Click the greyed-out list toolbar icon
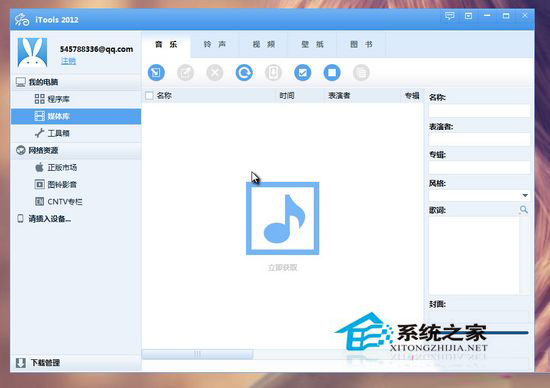The width and height of the screenshot is (550, 388). [x=361, y=73]
